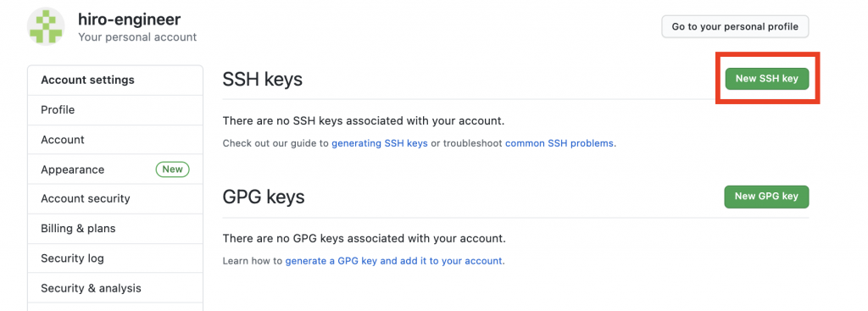Image resolution: width=868 pixels, height=311 pixels.
Task: Click the green New badge beside Appearance
Action: (x=173, y=169)
